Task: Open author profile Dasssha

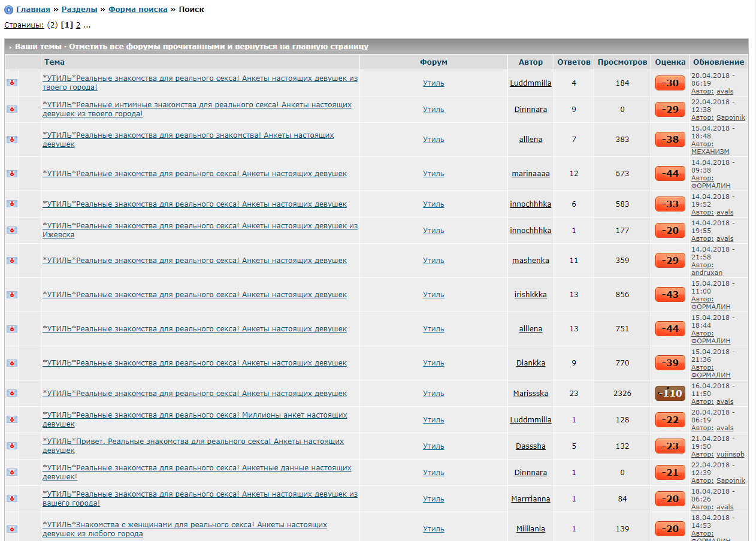Action: coord(531,446)
